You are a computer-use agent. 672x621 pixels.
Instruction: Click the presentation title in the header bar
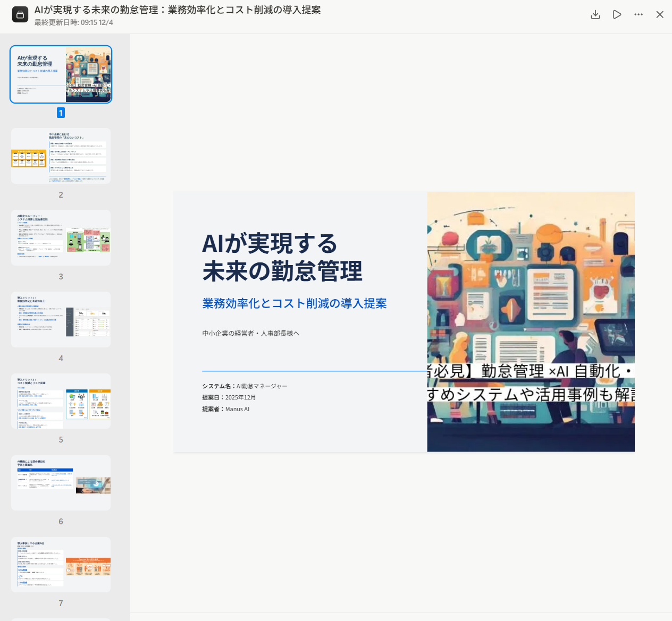(x=178, y=10)
